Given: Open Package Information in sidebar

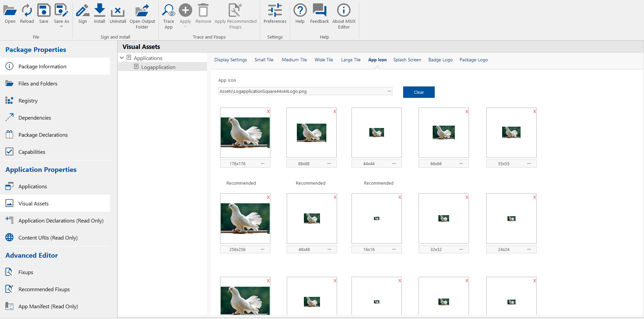Looking at the screenshot, I should [x=42, y=66].
